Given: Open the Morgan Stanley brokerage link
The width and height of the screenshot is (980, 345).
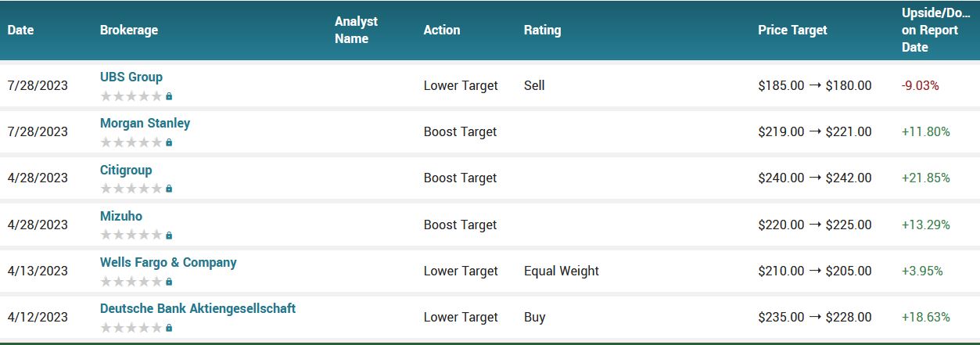Looking at the screenshot, I should [x=145, y=123].
